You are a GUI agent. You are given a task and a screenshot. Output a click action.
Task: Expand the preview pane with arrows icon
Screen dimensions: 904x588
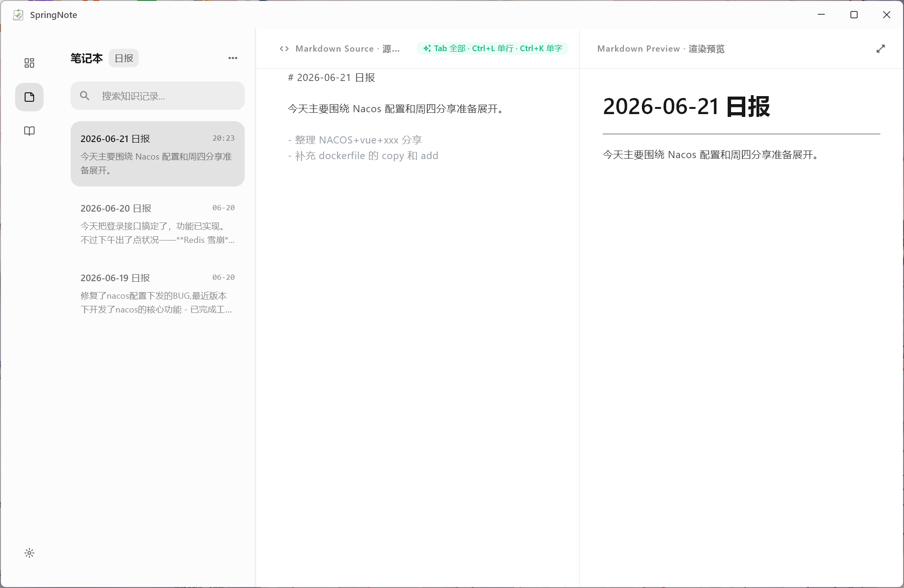881,49
